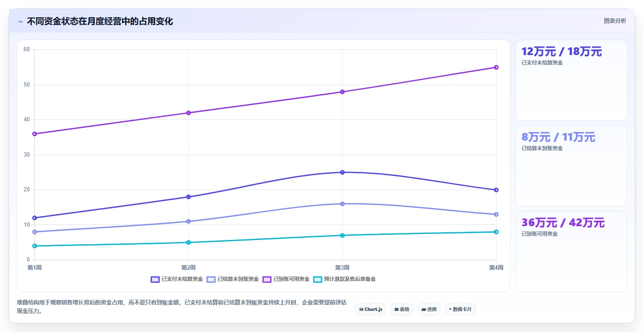Click 已支付未结算资金 peak point at 第3周 (25)
Viewport: 644px width, 332px height.
pos(342,172)
